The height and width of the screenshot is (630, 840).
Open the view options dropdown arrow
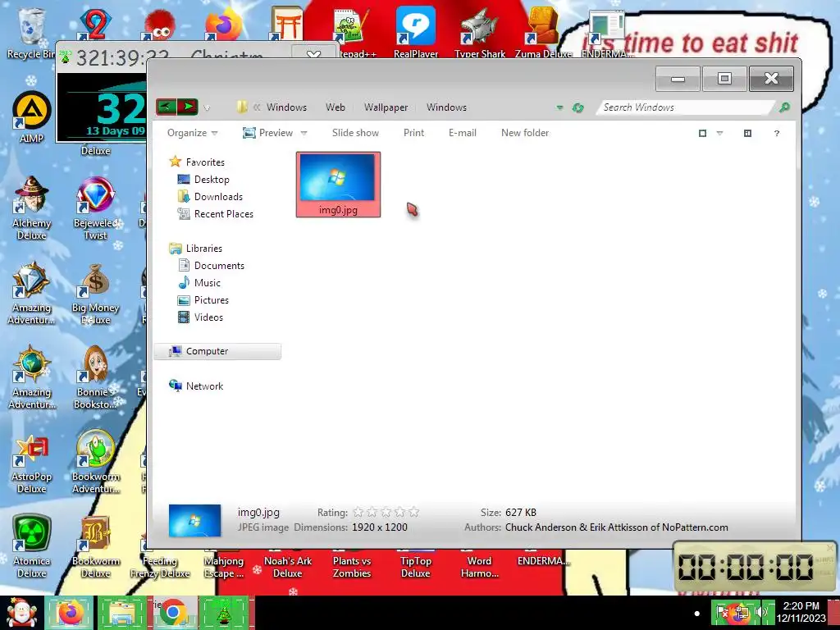(719, 134)
